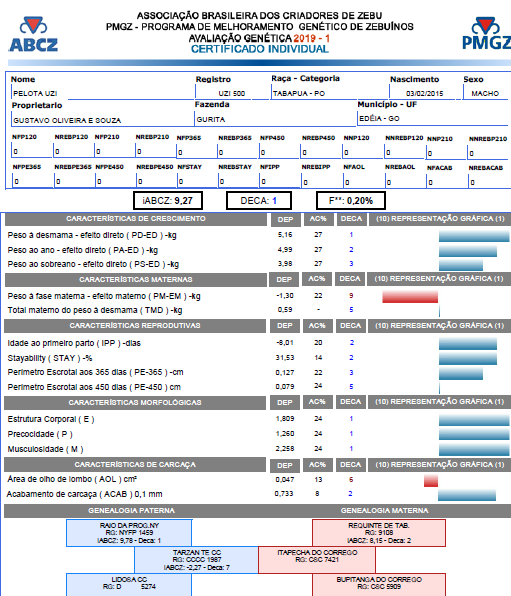Select the Nome field containing PELOTA UZI

click(102, 93)
